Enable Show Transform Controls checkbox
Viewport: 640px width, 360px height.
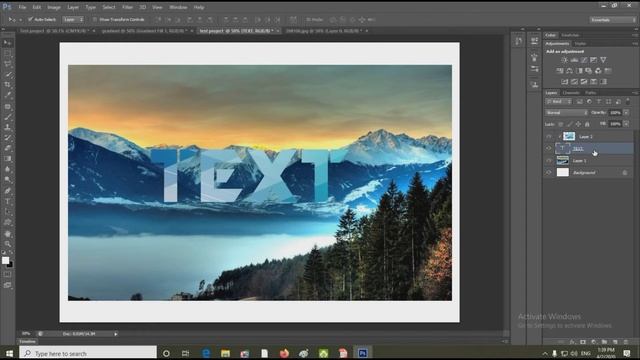point(95,19)
